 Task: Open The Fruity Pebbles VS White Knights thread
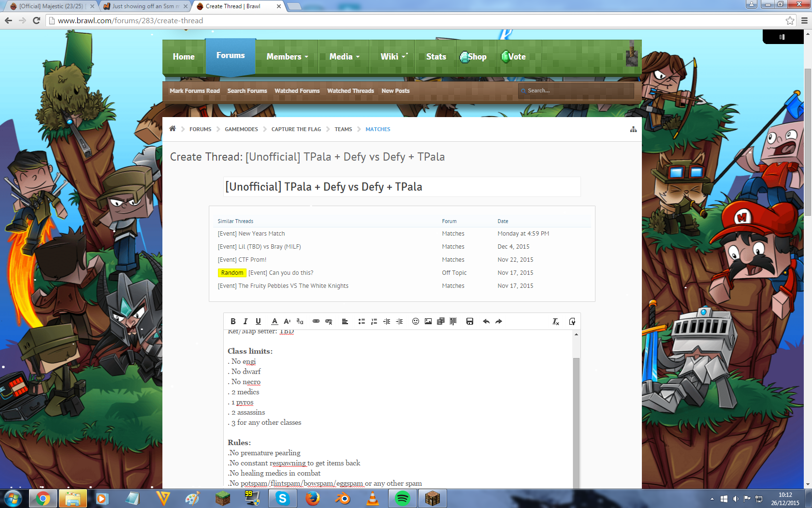[x=283, y=286]
